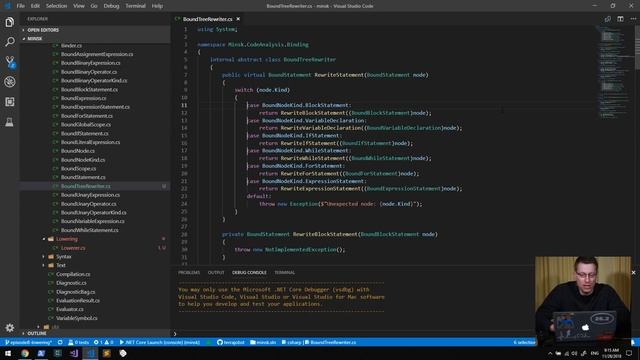Close the webcam overlay with the X
640x360 pixels.
[633, 273]
